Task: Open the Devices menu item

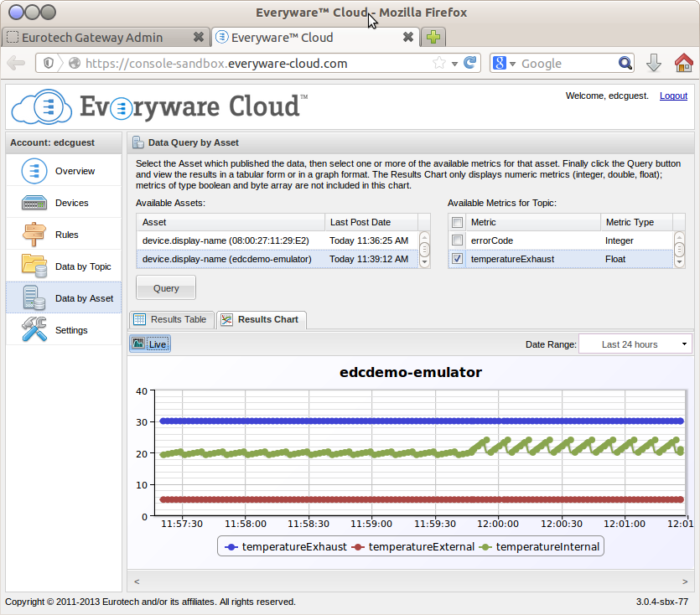Action: coord(64,203)
